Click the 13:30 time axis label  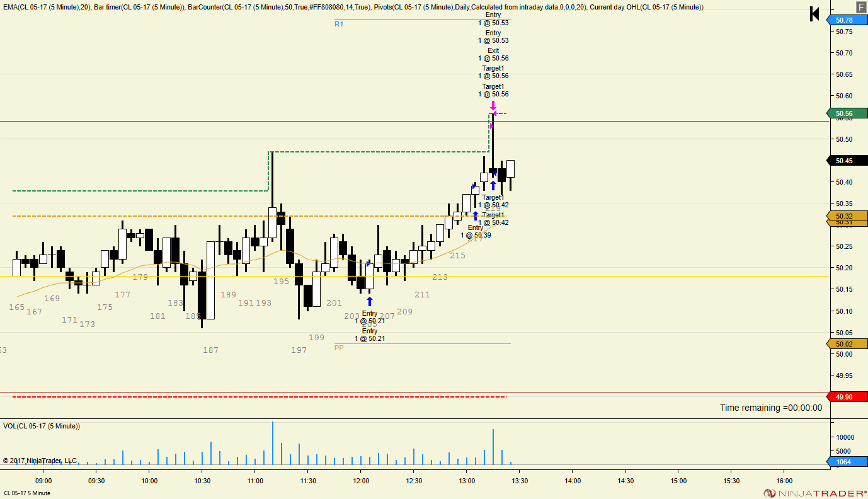[519, 480]
